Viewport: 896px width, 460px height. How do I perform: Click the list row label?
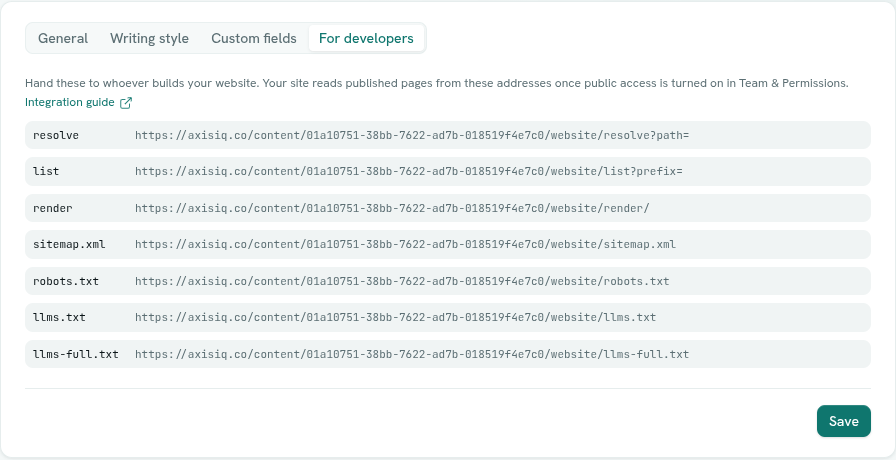click(46, 171)
